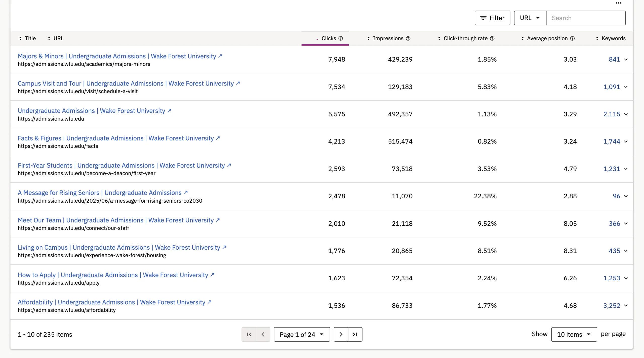Click the Search input field

pyautogui.click(x=586, y=18)
